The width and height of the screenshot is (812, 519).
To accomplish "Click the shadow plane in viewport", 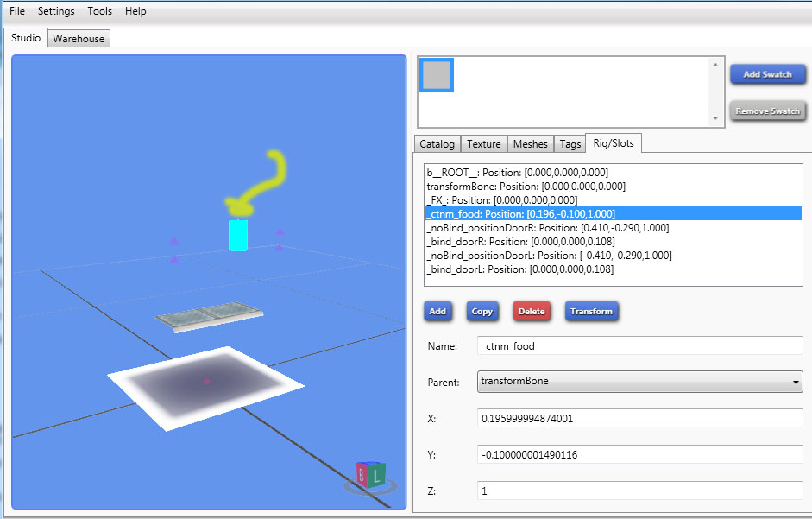I will point(205,388).
